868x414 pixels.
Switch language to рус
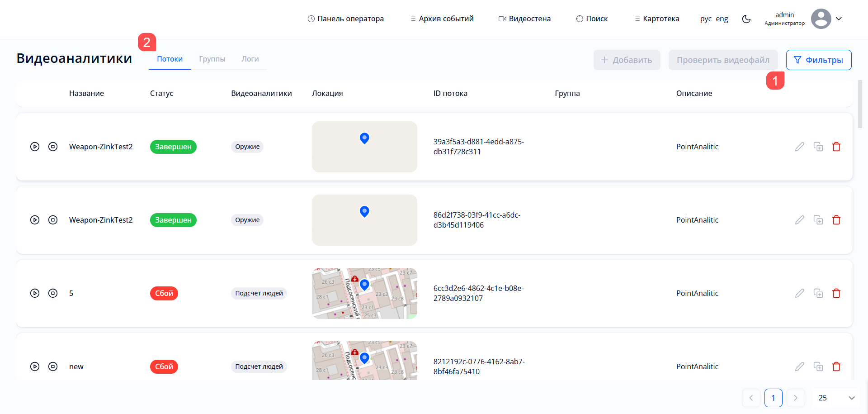706,19
